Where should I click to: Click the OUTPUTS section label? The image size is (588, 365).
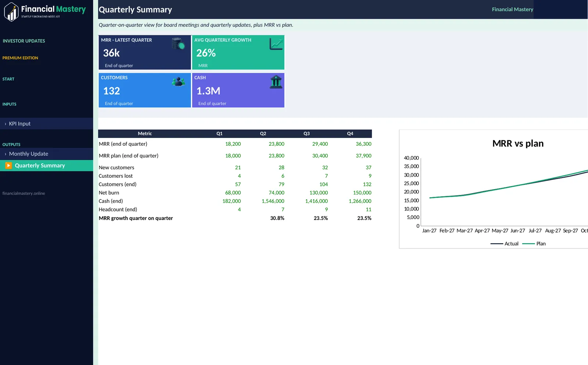point(11,145)
